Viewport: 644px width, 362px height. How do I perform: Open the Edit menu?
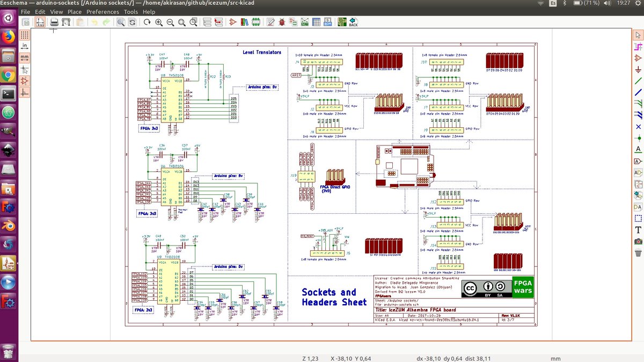click(x=40, y=11)
